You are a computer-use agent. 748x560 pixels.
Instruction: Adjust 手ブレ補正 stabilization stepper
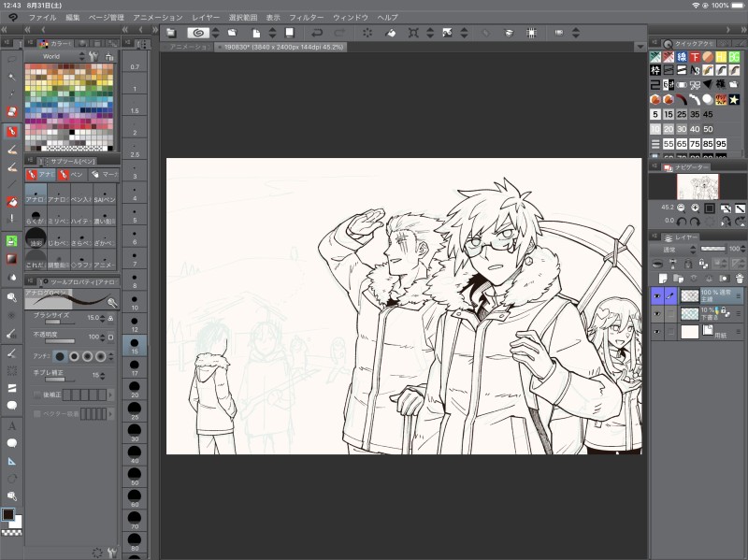tap(102, 376)
